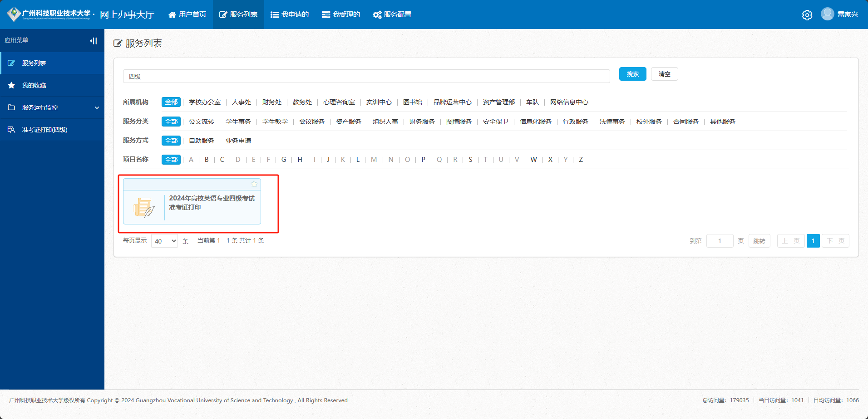Collapse the 应用菜单 sidebar panel
Viewport: 868px width, 419px height.
(93, 40)
